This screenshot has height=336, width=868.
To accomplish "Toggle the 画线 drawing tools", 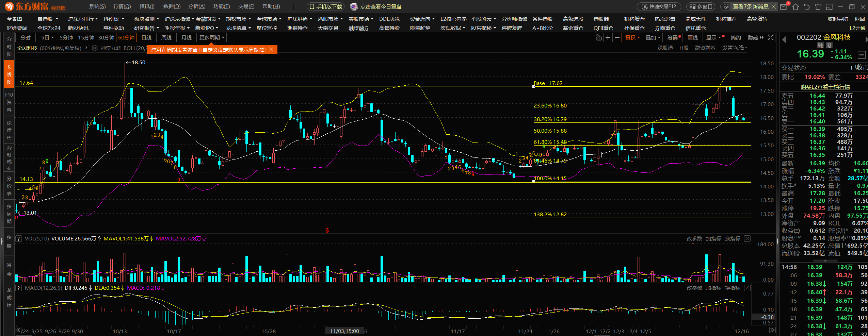I will (x=692, y=37).
